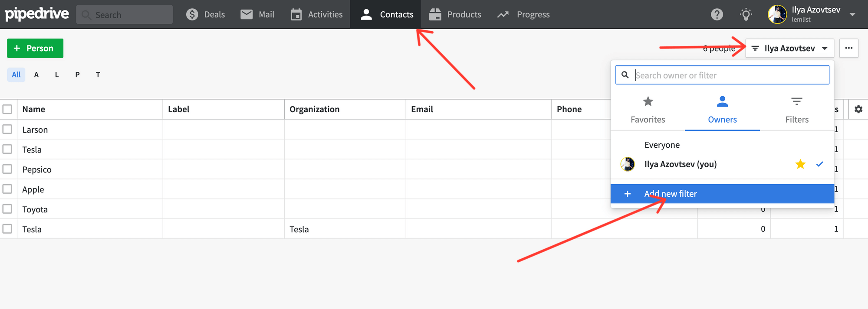Select Everyone in the owners list

662,145
